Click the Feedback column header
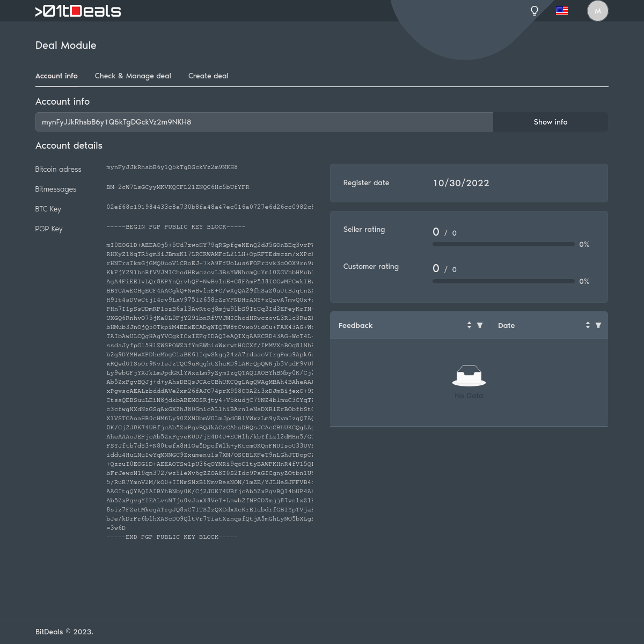Image resolution: width=644 pixels, height=644 pixels. (x=355, y=325)
